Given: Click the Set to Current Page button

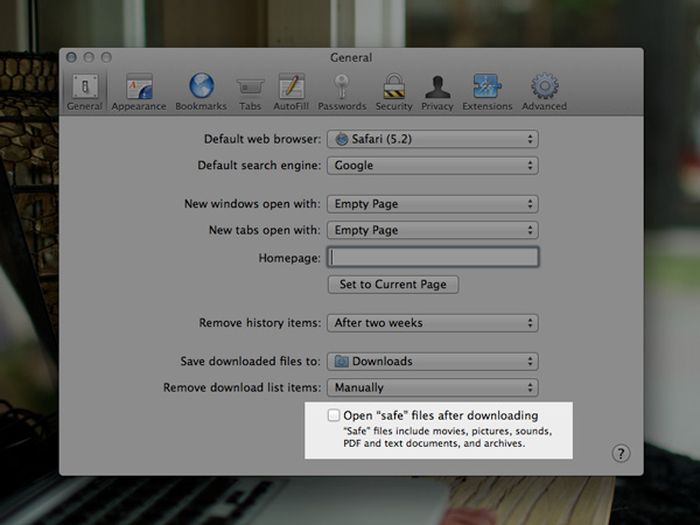Looking at the screenshot, I should (393, 284).
